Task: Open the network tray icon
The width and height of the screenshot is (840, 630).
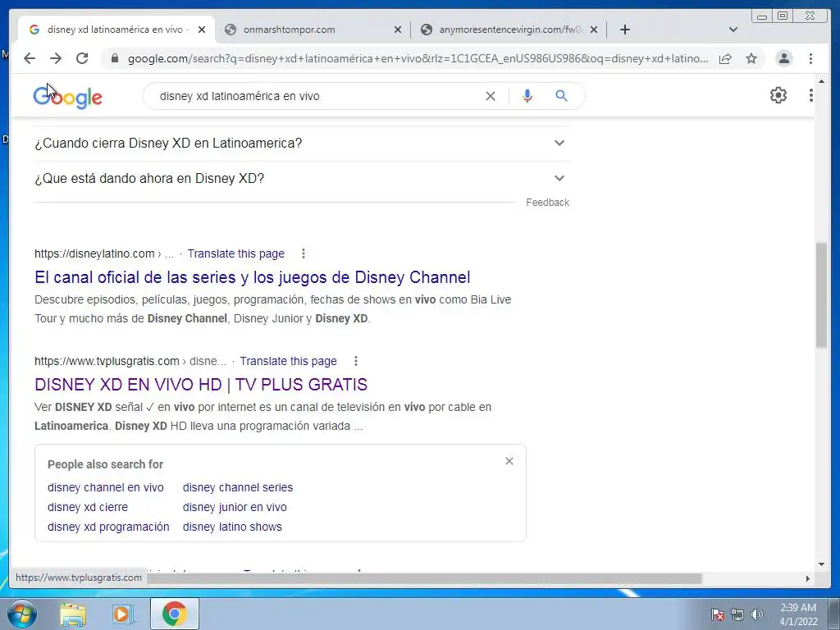Action: click(x=737, y=614)
